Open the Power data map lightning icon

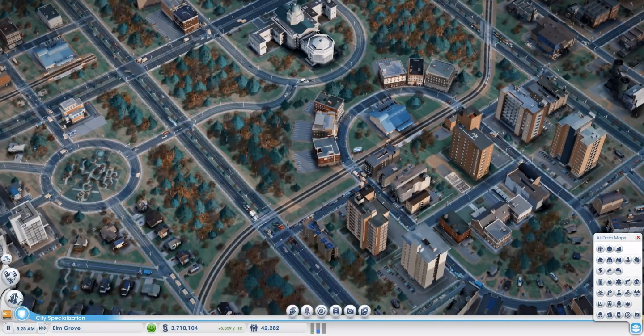[x=600, y=271]
